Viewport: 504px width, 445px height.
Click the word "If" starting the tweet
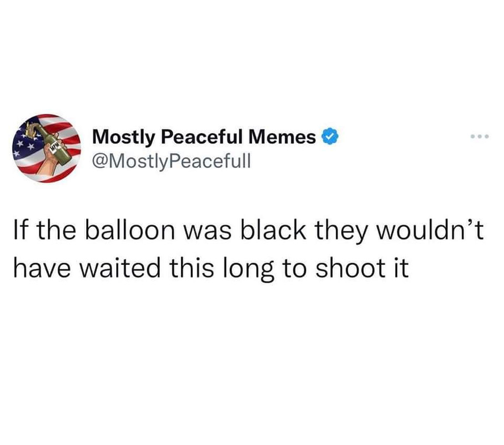[x=21, y=230]
